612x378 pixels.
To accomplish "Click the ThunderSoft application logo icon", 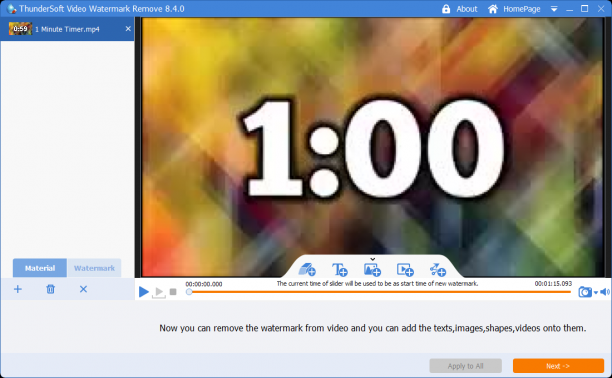I will (11, 9).
